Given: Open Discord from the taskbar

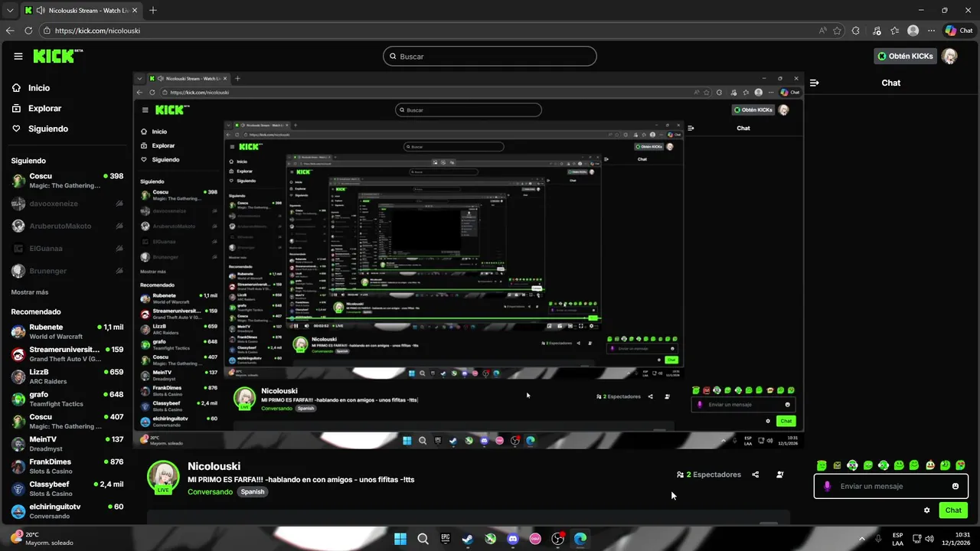Looking at the screenshot, I should [513, 539].
